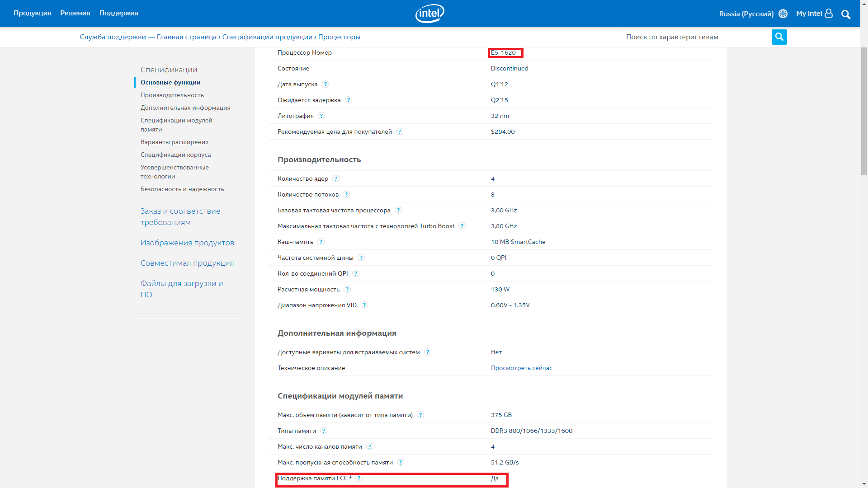Click Просмотреть сейчас datasheet link
Image resolution: width=868 pixels, height=488 pixels.
(521, 368)
